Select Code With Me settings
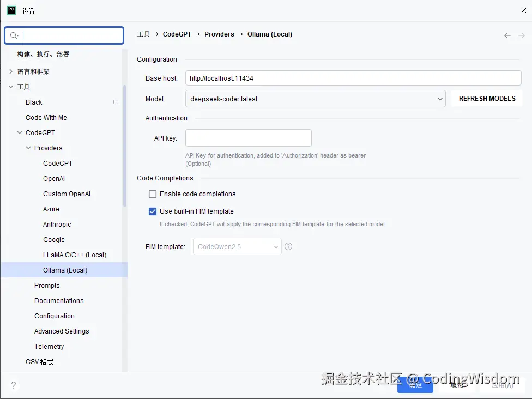Viewport: 532px width, 399px height. coord(46,117)
